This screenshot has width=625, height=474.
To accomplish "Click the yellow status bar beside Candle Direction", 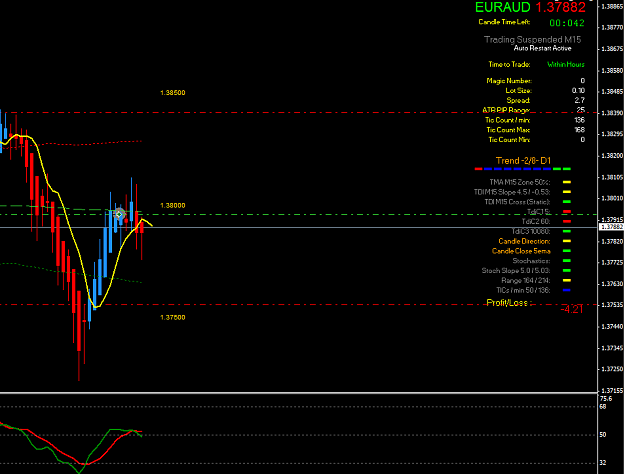I will 567,241.
